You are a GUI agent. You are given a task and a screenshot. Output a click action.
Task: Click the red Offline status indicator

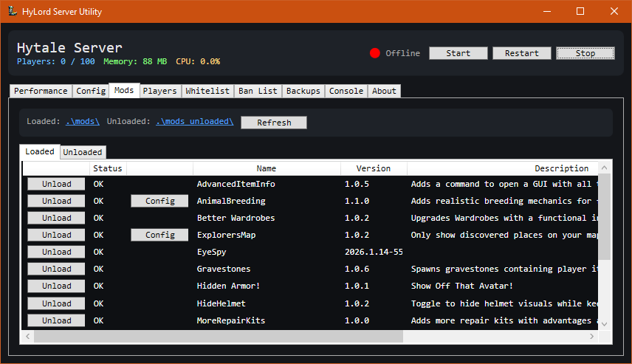[375, 53]
